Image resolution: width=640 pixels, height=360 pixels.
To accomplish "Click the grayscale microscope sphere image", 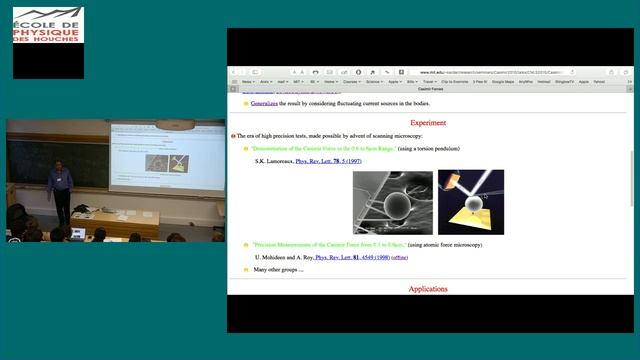I will (x=393, y=203).
